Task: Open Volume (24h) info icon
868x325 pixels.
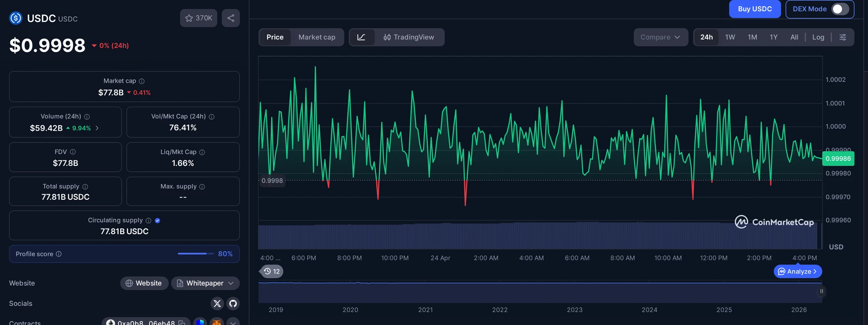Action: point(87,117)
